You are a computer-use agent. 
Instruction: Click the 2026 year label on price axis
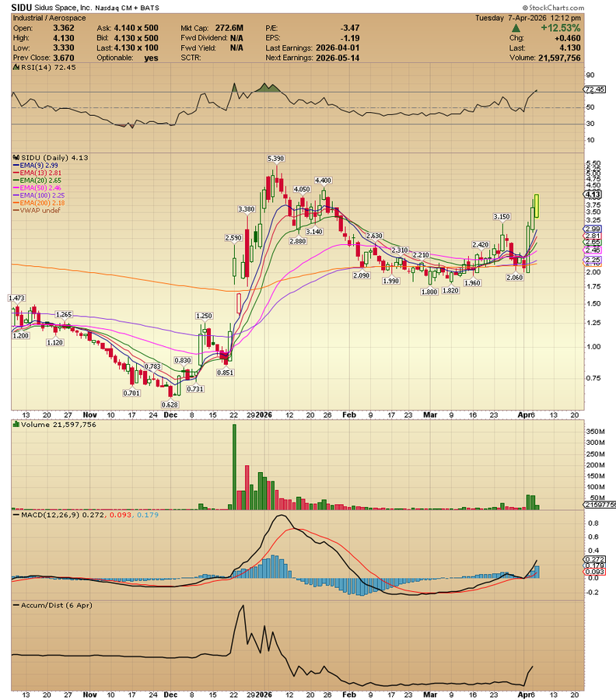click(264, 415)
